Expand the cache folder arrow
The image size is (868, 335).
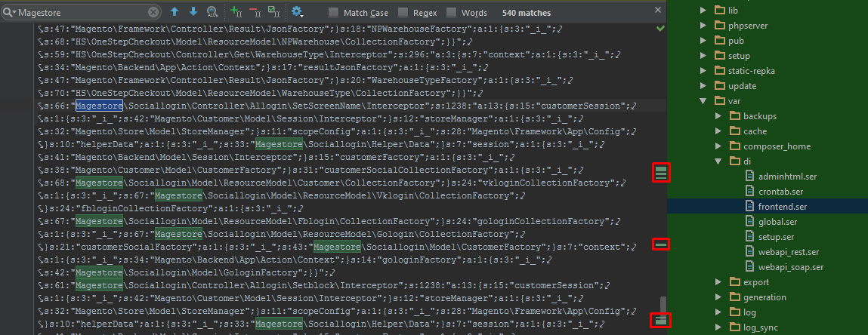718,131
